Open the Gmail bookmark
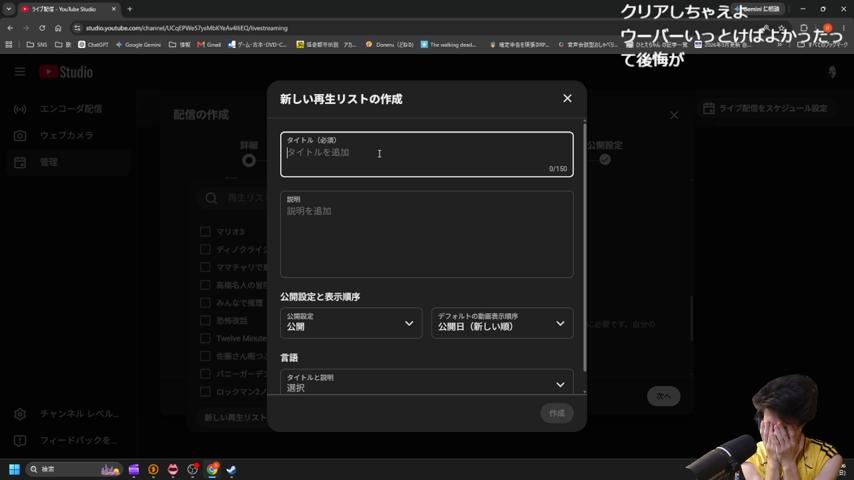 pos(209,44)
